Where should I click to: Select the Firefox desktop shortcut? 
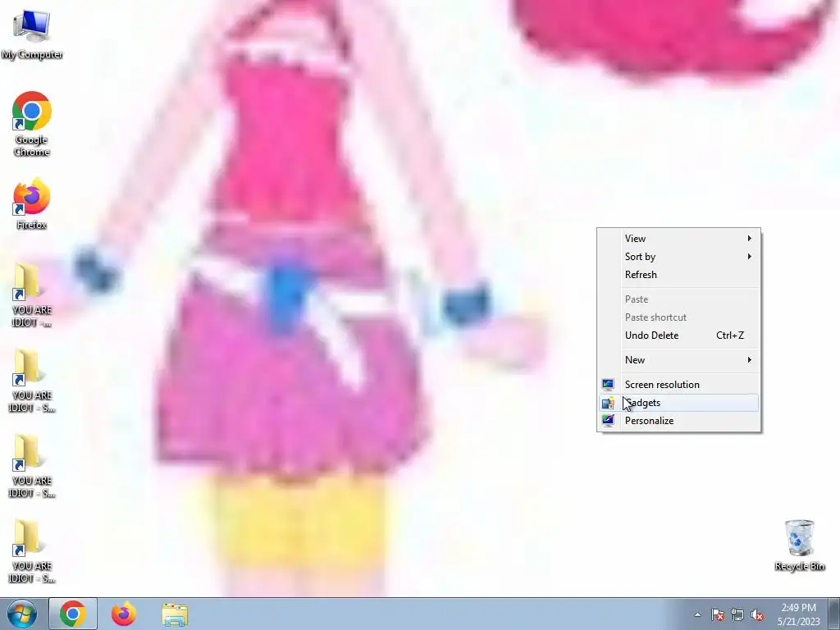coord(32,203)
